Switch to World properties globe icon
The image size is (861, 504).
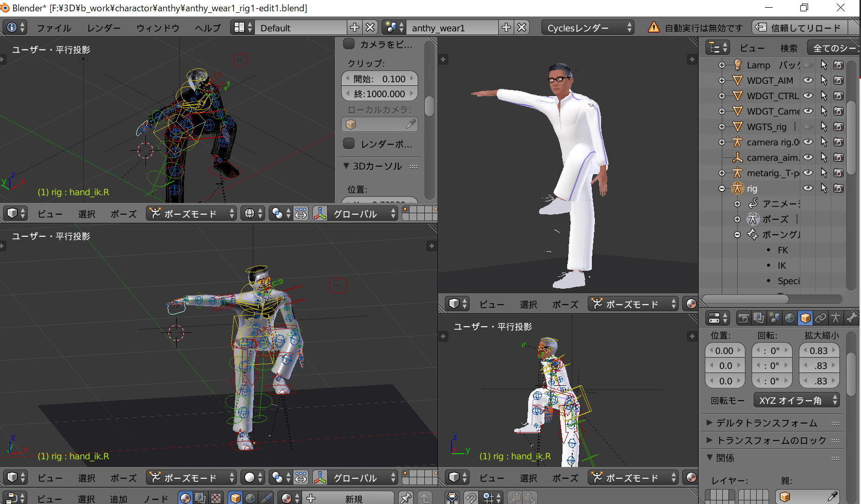(790, 318)
